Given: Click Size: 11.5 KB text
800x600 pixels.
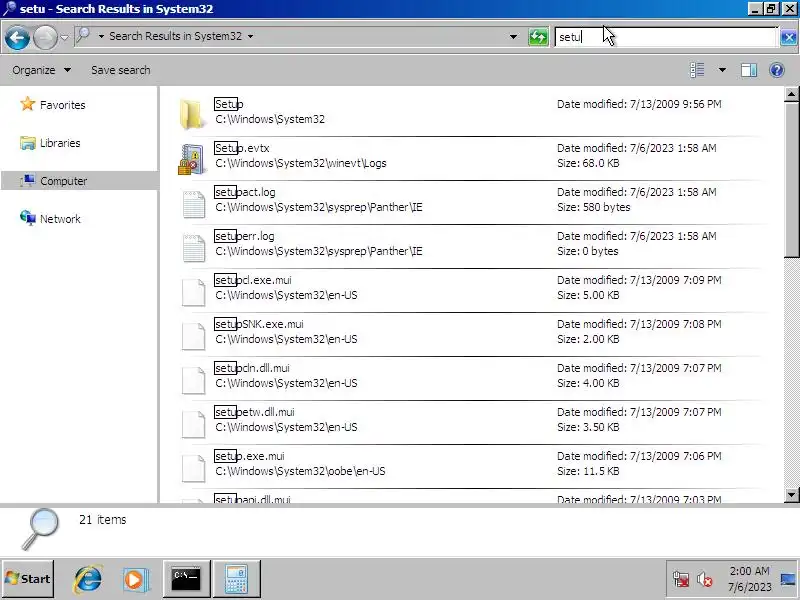Looking at the screenshot, I should pos(588,471).
